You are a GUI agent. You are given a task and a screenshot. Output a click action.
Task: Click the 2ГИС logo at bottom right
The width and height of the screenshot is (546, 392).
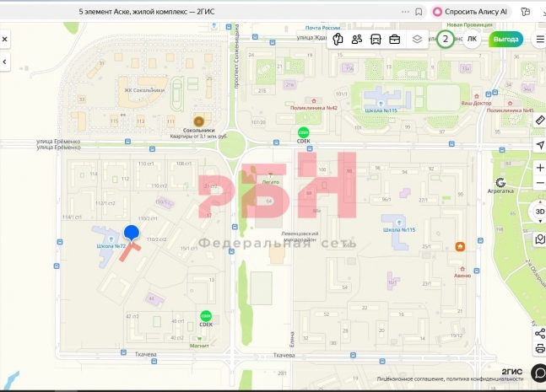(x=512, y=372)
